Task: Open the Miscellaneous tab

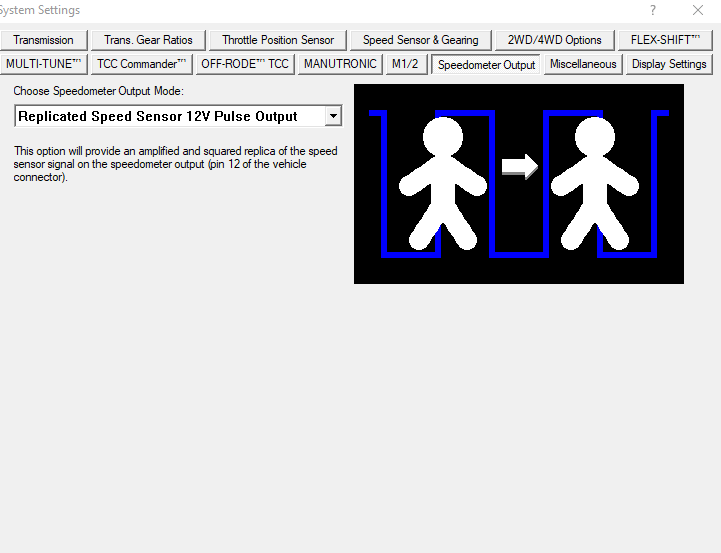Action: tap(583, 64)
